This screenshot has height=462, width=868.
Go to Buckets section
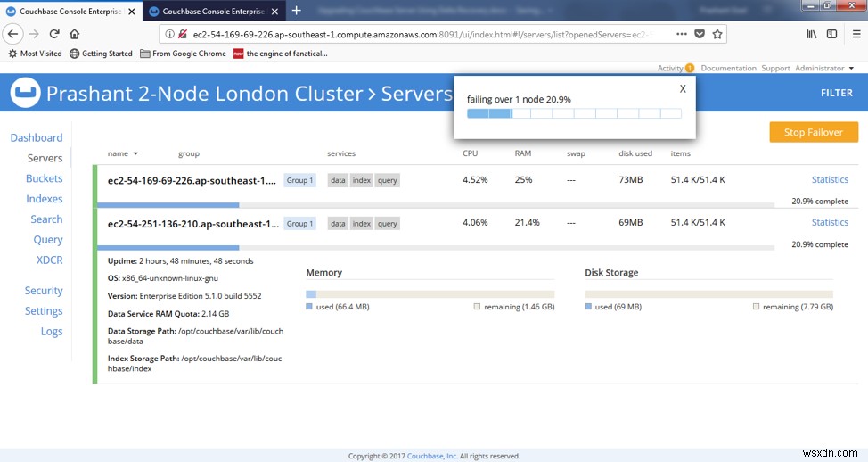pyautogui.click(x=45, y=178)
